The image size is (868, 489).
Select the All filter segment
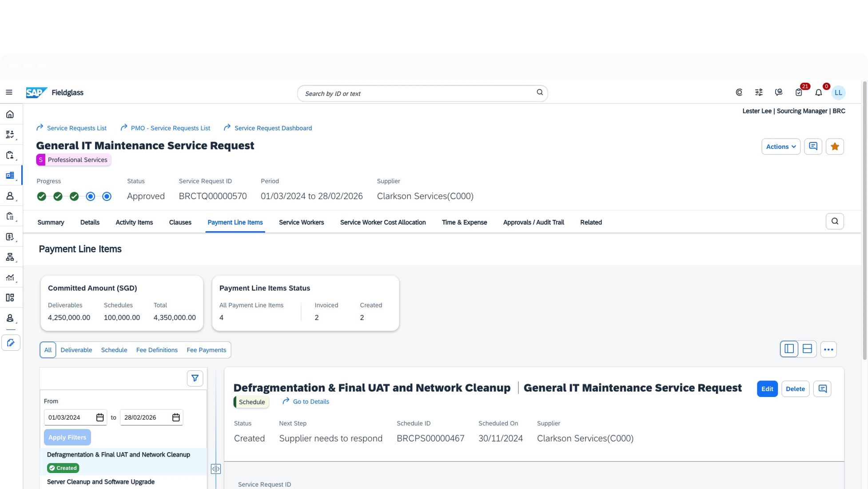[x=48, y=350]
